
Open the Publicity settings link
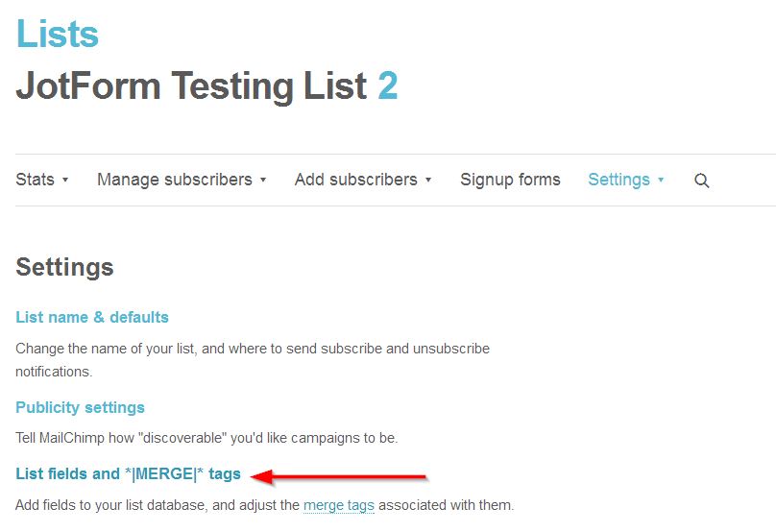pyautogui.click(x=80, y=407)
